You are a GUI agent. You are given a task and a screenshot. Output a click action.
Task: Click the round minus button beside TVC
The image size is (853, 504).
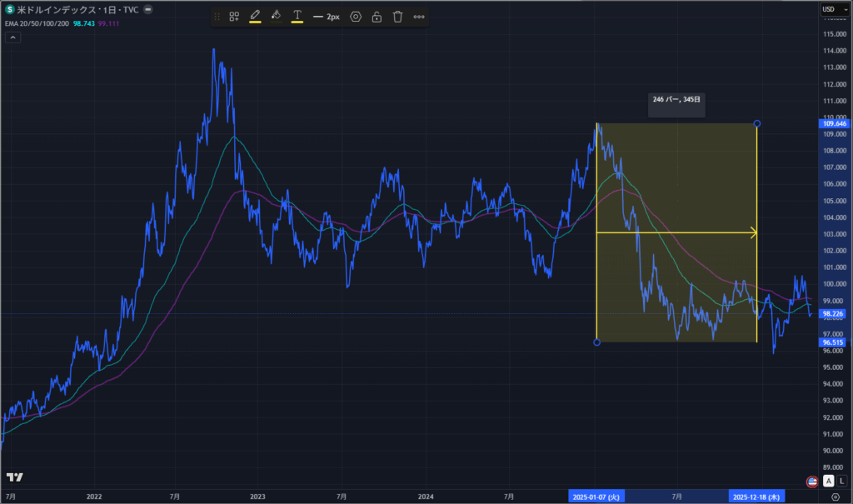click(x=147, y=9)
